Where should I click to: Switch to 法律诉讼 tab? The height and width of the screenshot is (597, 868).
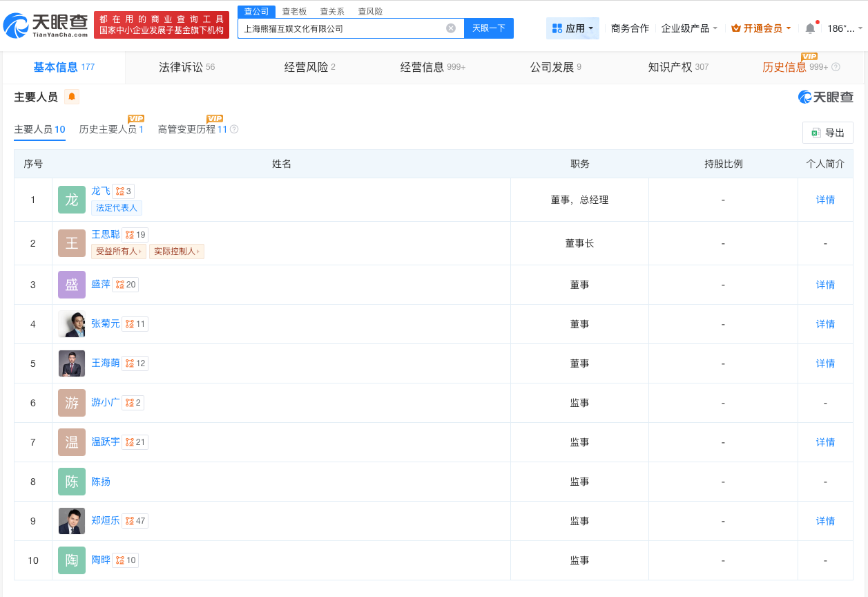pyautogui.click(x=186, y=67)
